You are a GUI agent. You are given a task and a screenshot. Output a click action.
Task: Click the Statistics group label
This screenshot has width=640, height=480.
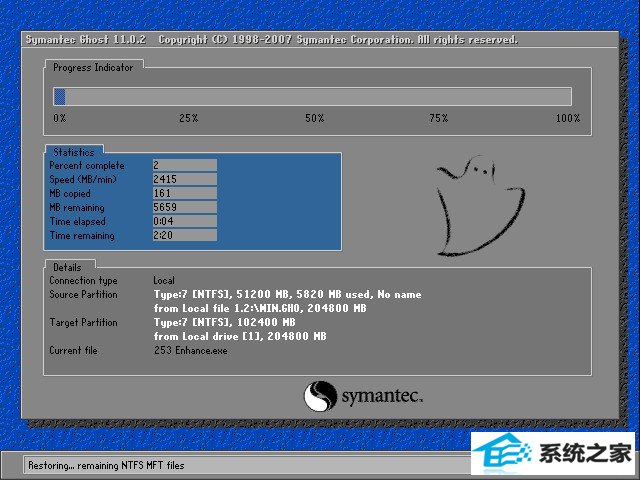73,152
